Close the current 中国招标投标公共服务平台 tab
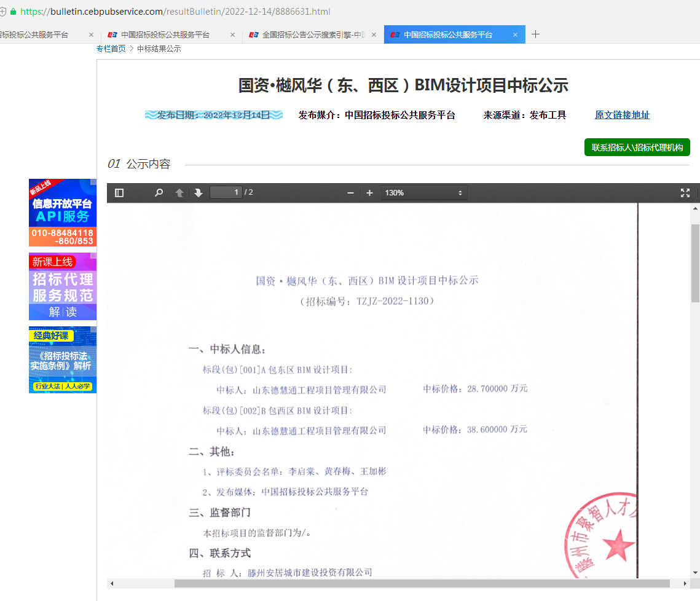This screenshot has height=601, width=700. click(515, 34)
